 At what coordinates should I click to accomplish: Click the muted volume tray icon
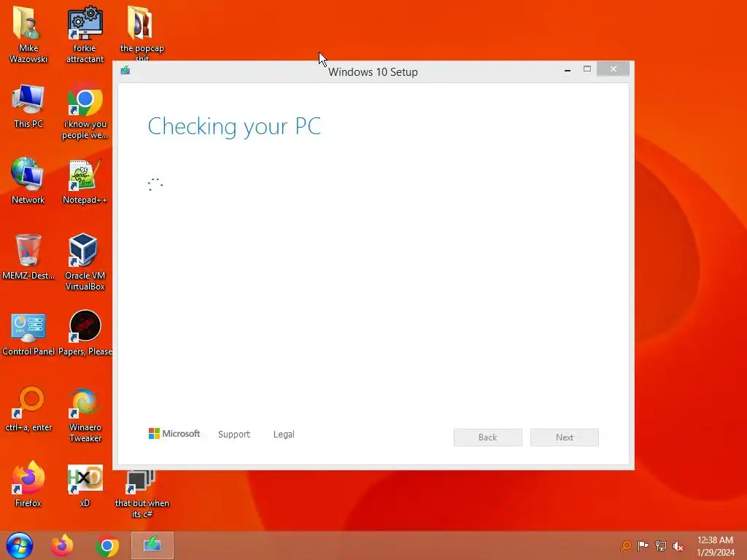[x=678, y=545]
